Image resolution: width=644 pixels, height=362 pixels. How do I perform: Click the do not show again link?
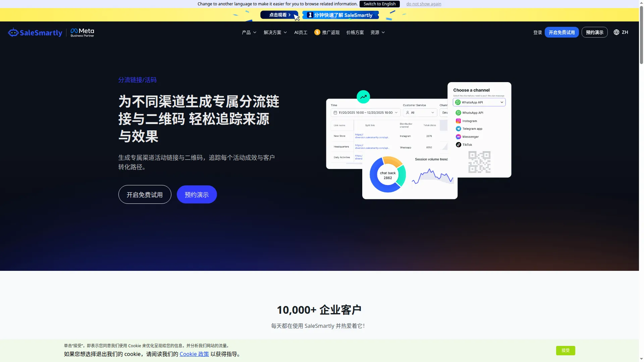pyautogui.click(x=424, y=4)
